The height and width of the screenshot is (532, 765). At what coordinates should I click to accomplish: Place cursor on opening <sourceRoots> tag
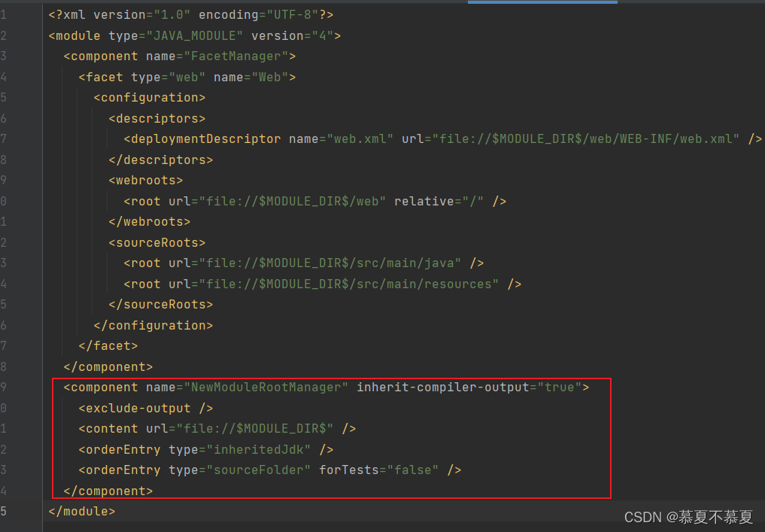pyautogui.click(x=157, y=242)
